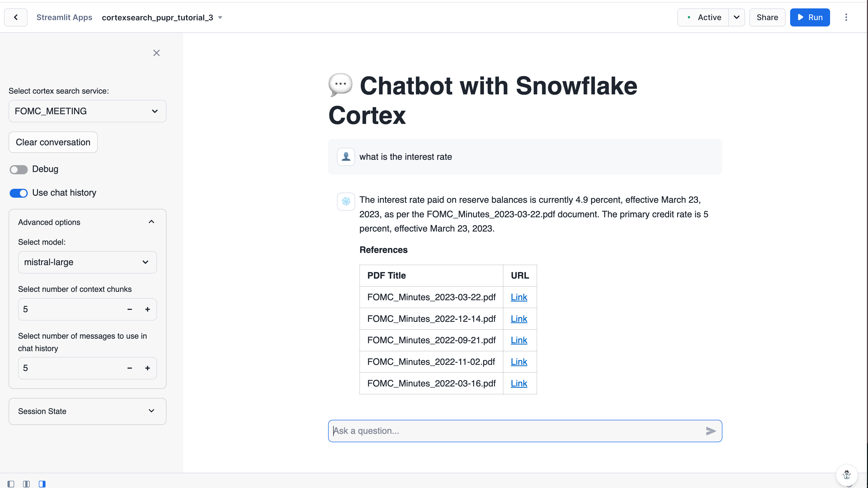Click the Share button icon
868x488 pixels.
[x=767, y=17]
